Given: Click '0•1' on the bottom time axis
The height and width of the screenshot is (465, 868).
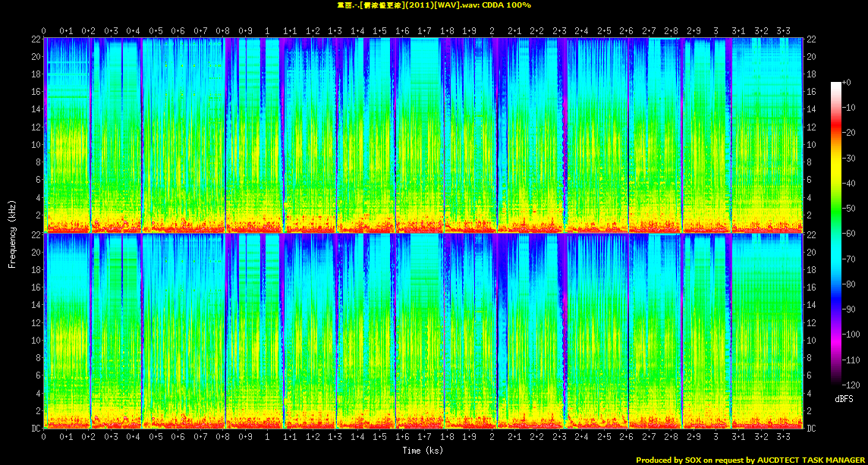Looking at the screenshot, I should [x=66, y=437].
